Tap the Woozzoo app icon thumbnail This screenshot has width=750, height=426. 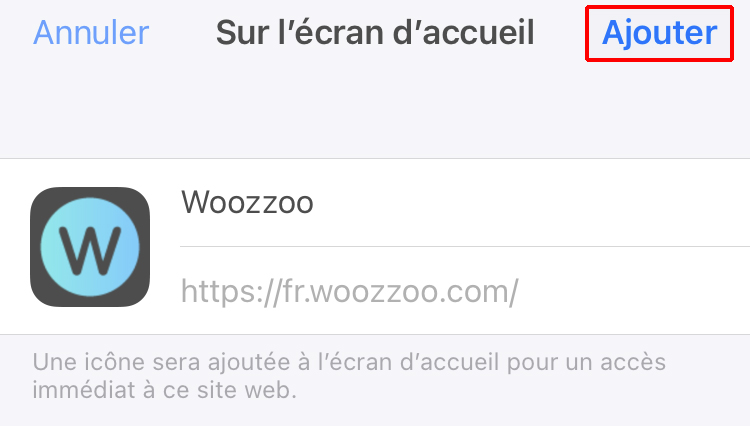coord(90,247)
